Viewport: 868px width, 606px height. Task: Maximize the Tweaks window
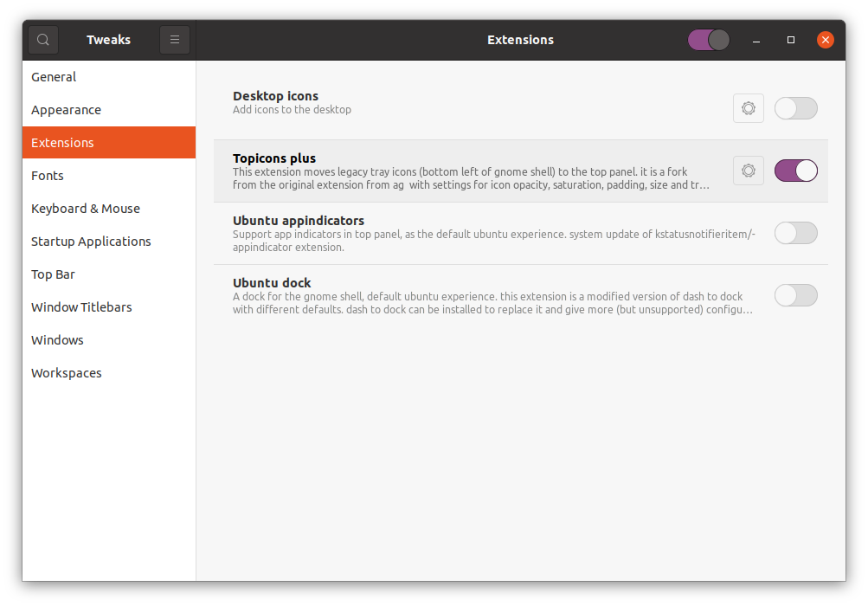tap(790, 40)
